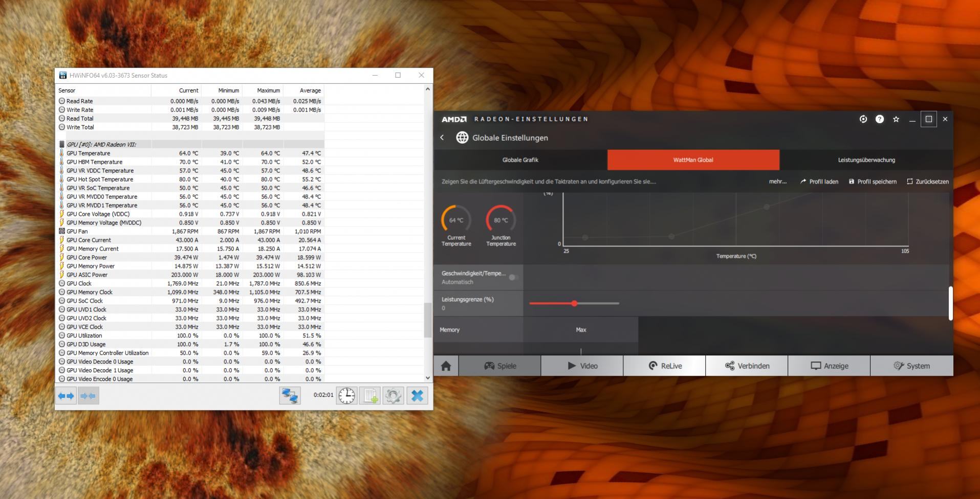980x499 pixels.
Task: Open the remote network monitors icon in HWiNFO
Action: [290, 396]
